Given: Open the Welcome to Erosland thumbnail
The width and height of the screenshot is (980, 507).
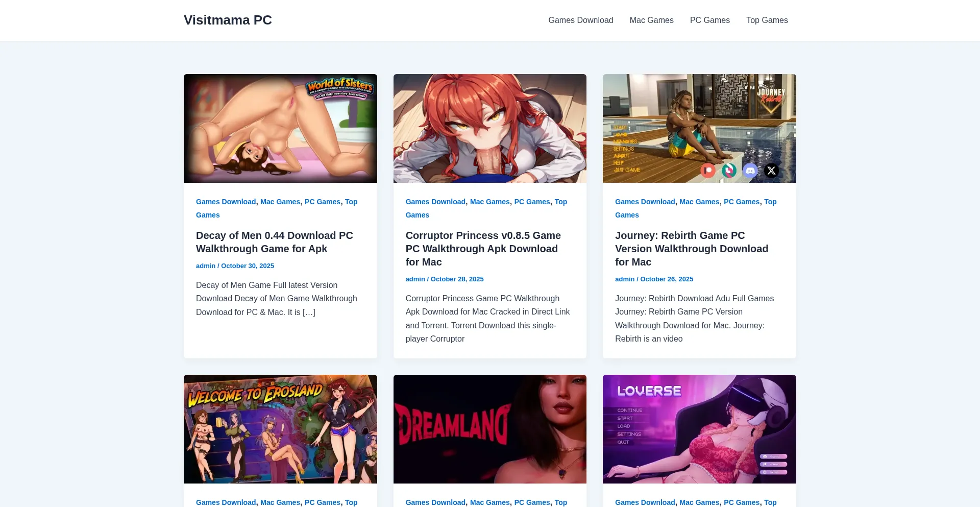Looking at the screenshot, I should pos(280,429).
